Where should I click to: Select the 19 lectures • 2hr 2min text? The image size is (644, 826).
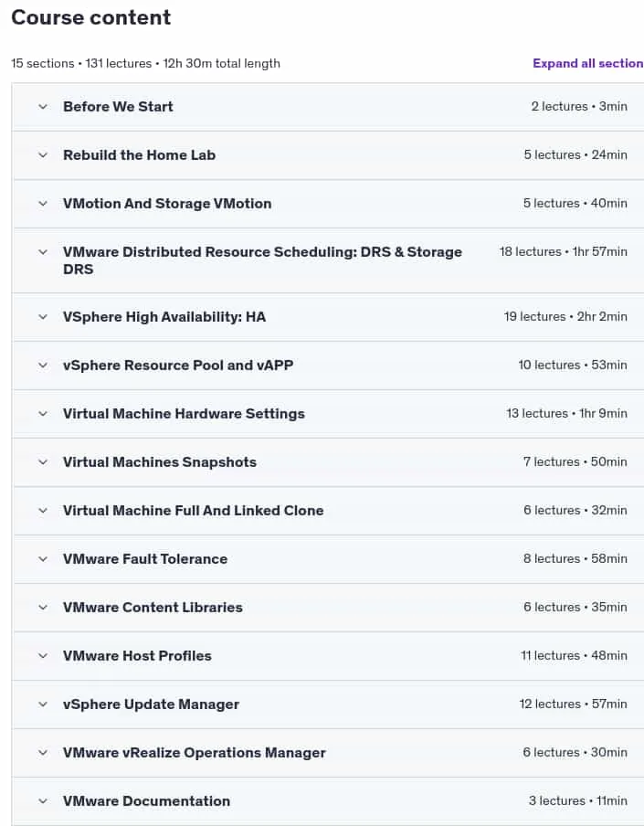click(x=565, y=316)
